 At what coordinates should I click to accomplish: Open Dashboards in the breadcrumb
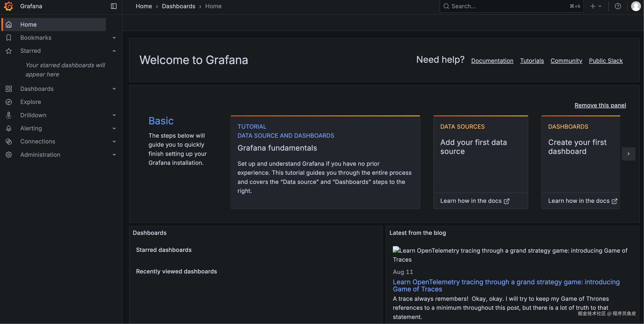point(179,6)
